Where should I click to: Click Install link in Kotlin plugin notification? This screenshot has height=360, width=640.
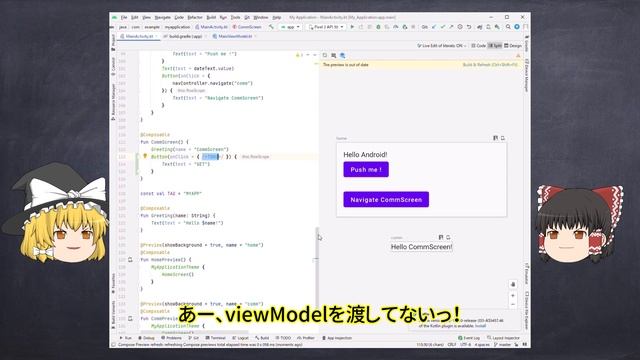click(x=480, y=326)
